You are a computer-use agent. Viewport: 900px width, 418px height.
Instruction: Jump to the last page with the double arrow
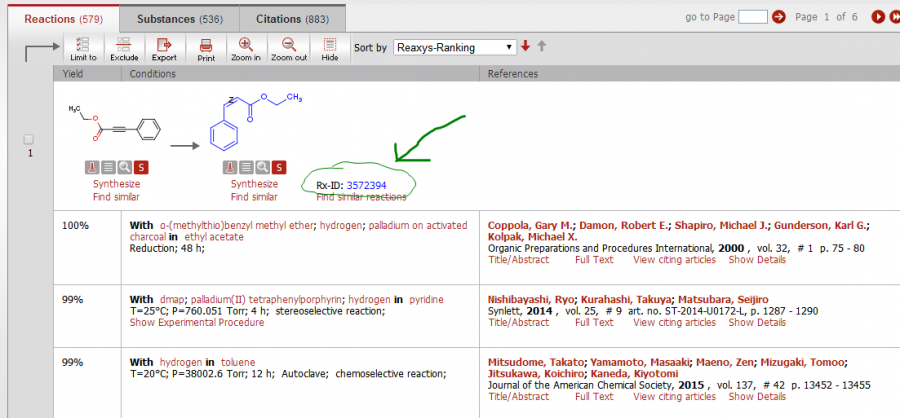pos(895,17)
